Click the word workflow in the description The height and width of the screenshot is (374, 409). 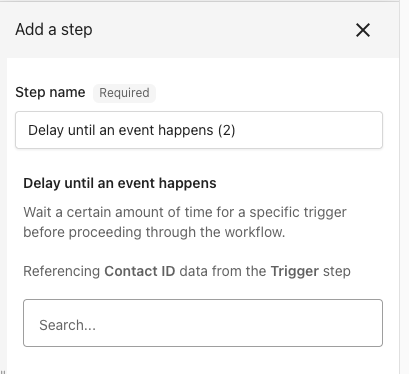click(254, 232)
